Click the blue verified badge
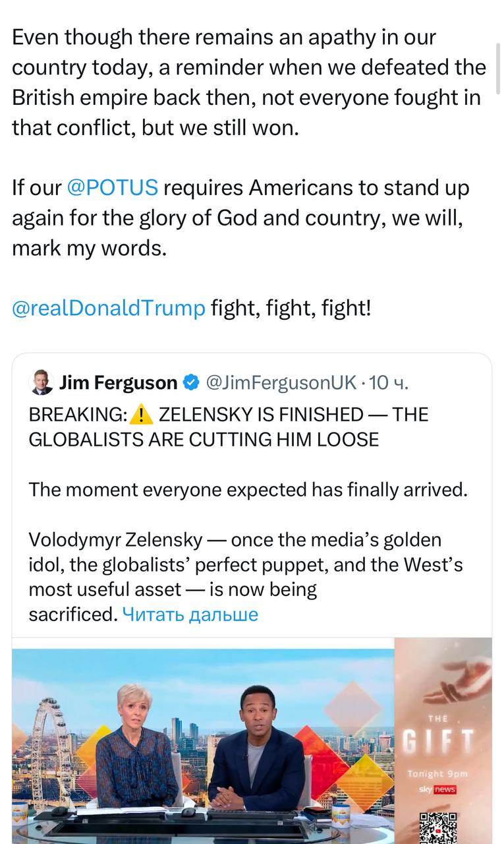The width and height of the screenshot is (504, 844). click(x=190, y=382)
